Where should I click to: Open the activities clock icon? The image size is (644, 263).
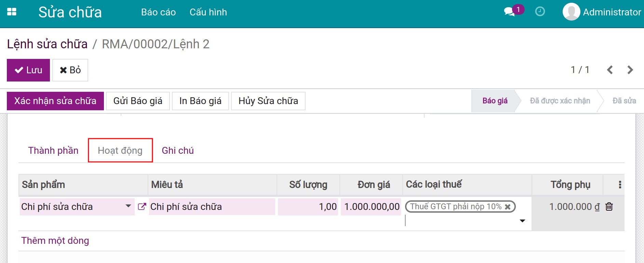(540, 12)
